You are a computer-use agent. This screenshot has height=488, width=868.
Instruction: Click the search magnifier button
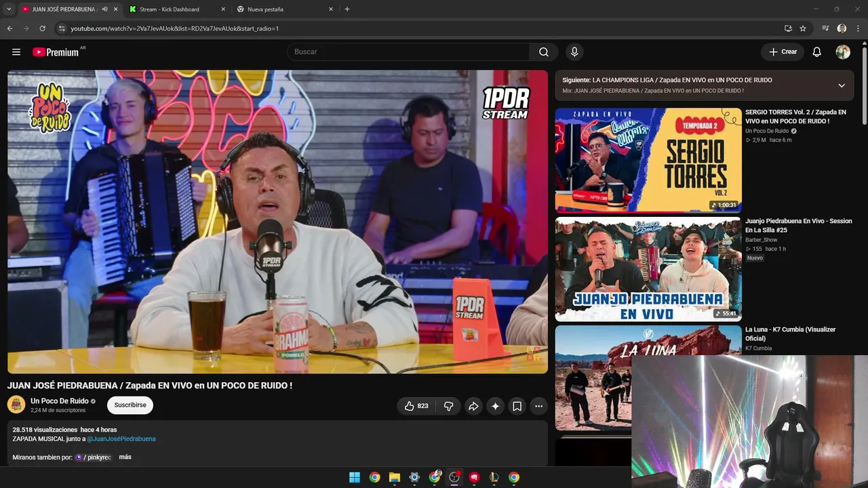(544, 52)
